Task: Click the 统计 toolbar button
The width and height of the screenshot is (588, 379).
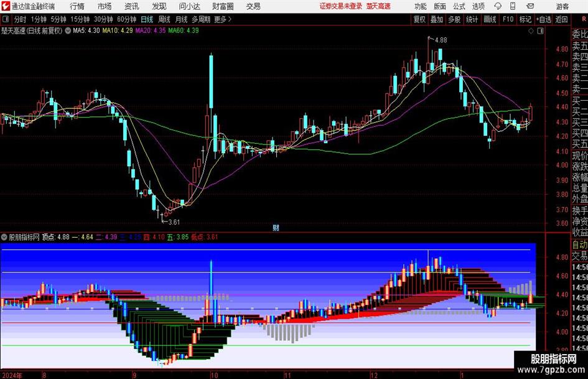Action: pyautogui.click(x=472, y=19)
